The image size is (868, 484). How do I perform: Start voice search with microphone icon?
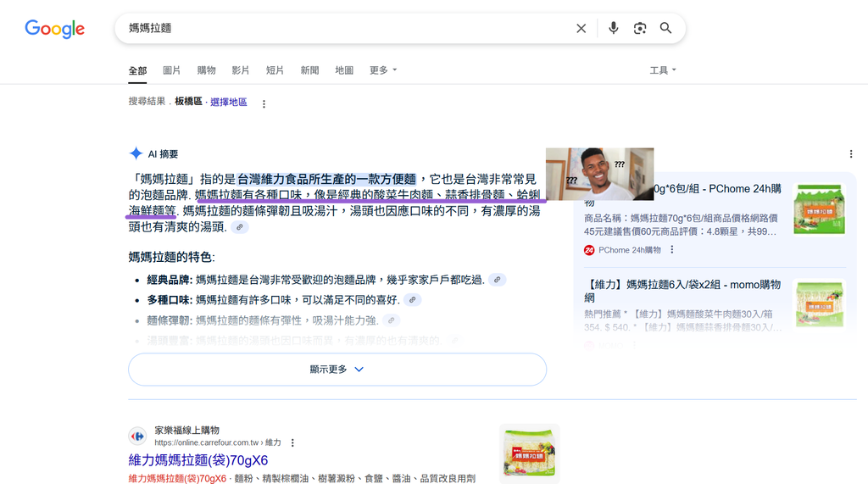coord(614,28)
